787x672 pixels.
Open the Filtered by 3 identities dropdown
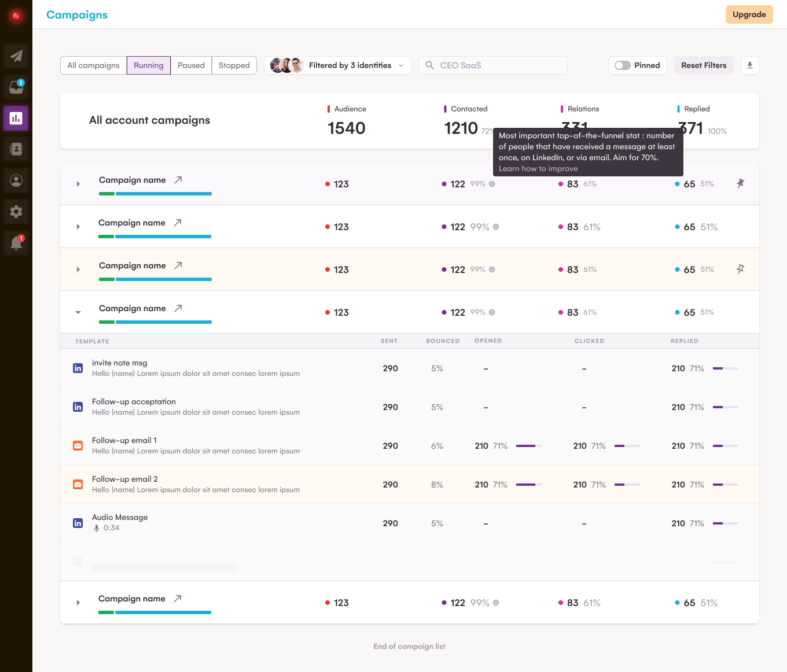[337, 65]
